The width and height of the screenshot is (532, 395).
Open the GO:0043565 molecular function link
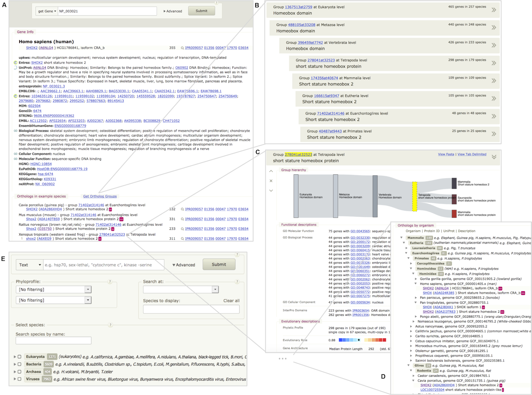(360, 231)
